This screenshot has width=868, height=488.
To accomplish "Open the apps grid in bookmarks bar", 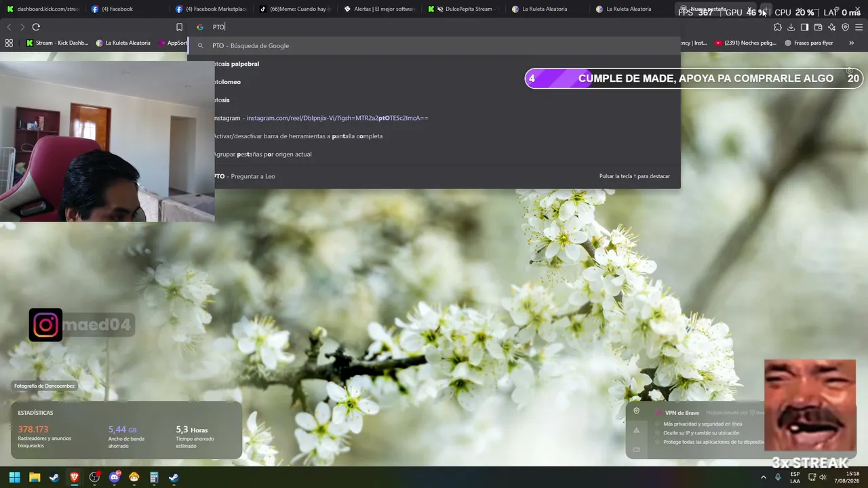I will 9,43.
